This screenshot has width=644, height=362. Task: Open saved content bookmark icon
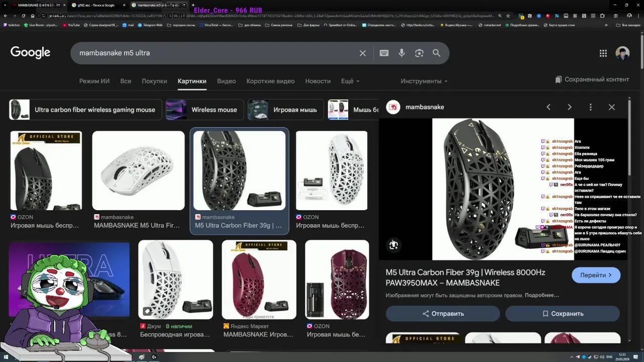558,79
